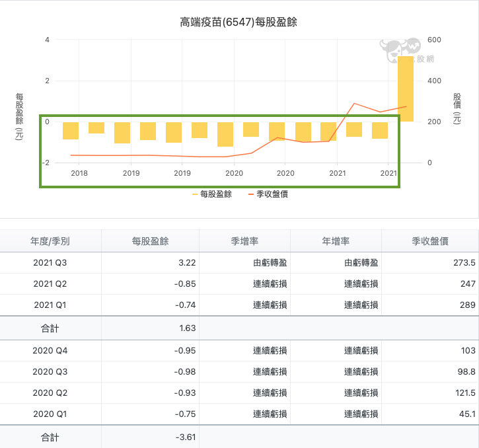Screen dimensions: 479x448
Task: Click the 年度/季別 column header
Action: click(x=50, y=241)
